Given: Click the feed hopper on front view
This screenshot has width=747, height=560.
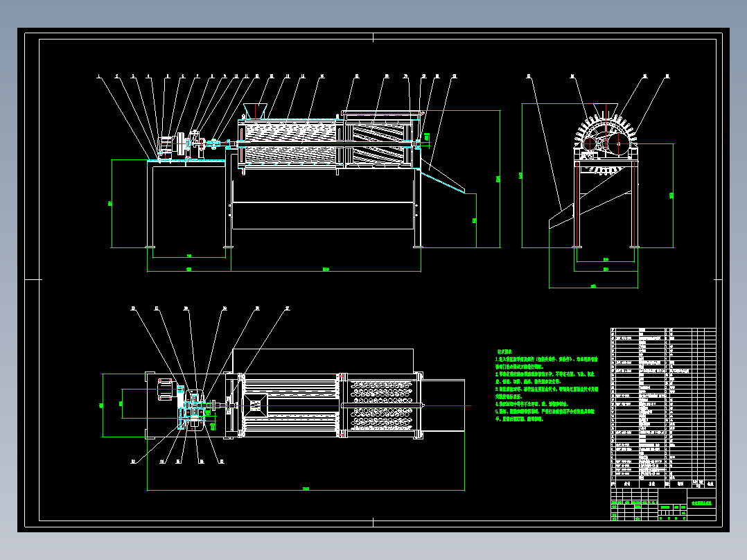Looking at the screenshot, I should (255, 111).
